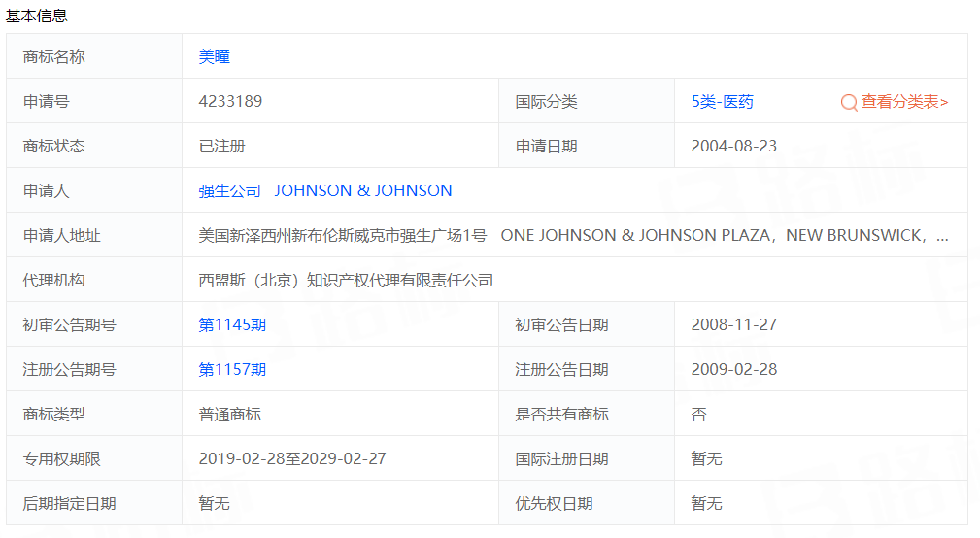Click the 商标类型 label cell
The width and height of the screenshot is (980, 538).
pos(94,415)
